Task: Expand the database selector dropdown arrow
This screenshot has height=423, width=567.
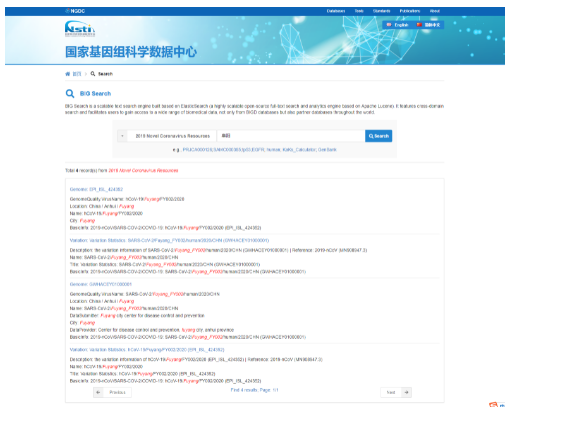Action: click(122, 136)
